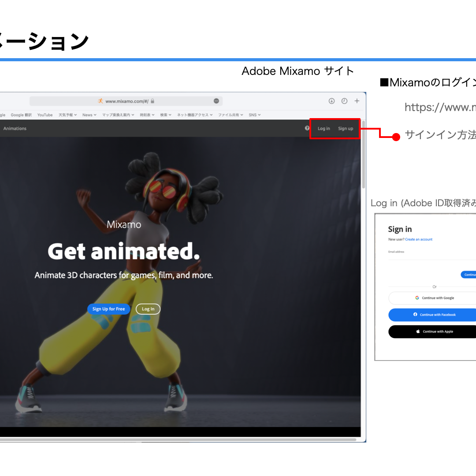Click the Email address input field

(x=432, y=254)
